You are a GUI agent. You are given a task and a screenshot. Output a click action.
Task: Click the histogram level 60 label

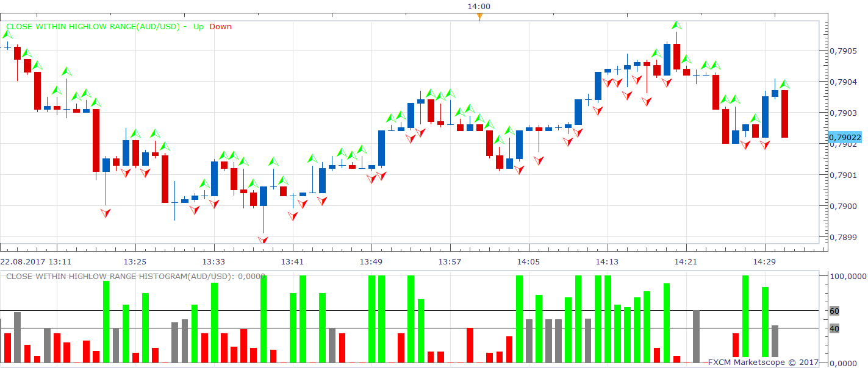tap(834, 311)
